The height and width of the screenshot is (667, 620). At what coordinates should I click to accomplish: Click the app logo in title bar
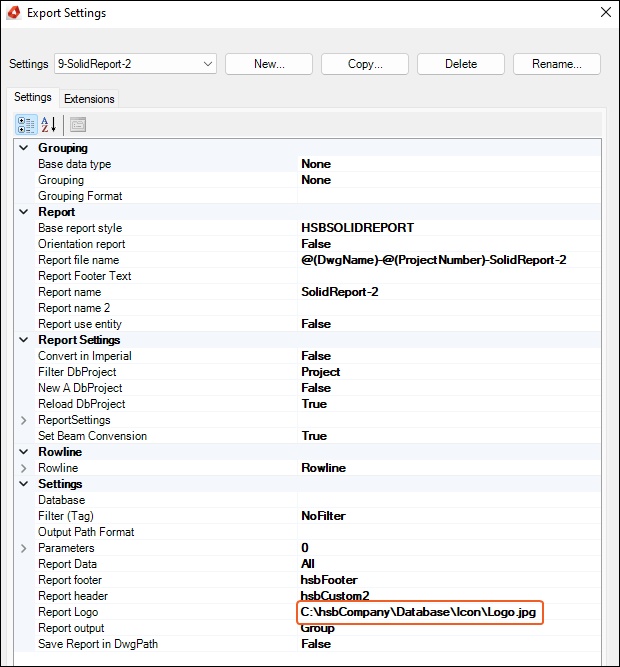[14, 12]
